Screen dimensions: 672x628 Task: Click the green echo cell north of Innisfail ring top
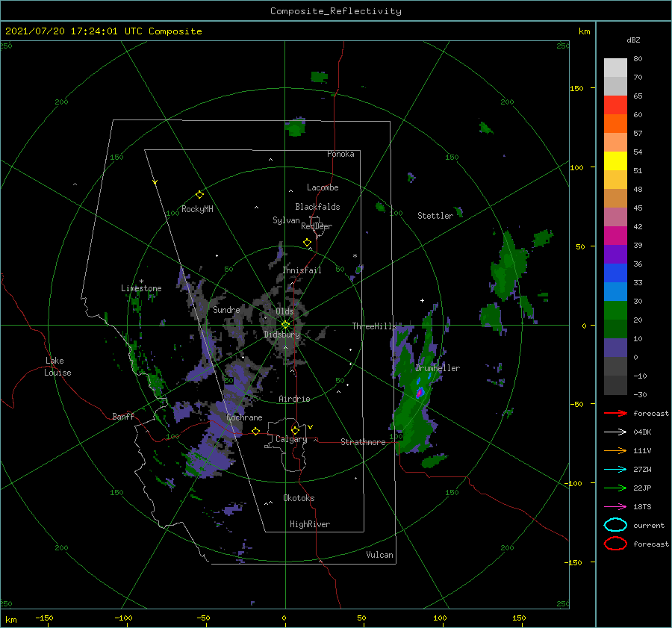pyautogui.click(x=295, y=127)
